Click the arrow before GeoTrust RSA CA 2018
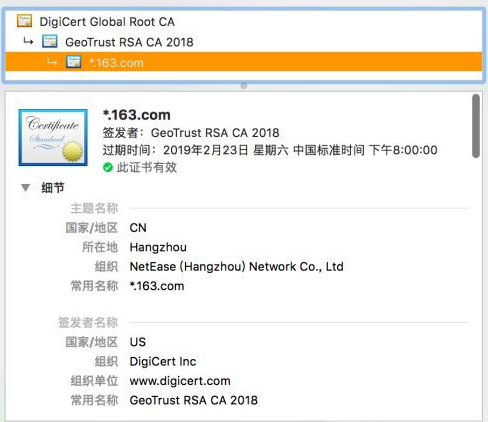Viewport: 488px width, 422px height. pyautogui.click(x=28, y=41)
